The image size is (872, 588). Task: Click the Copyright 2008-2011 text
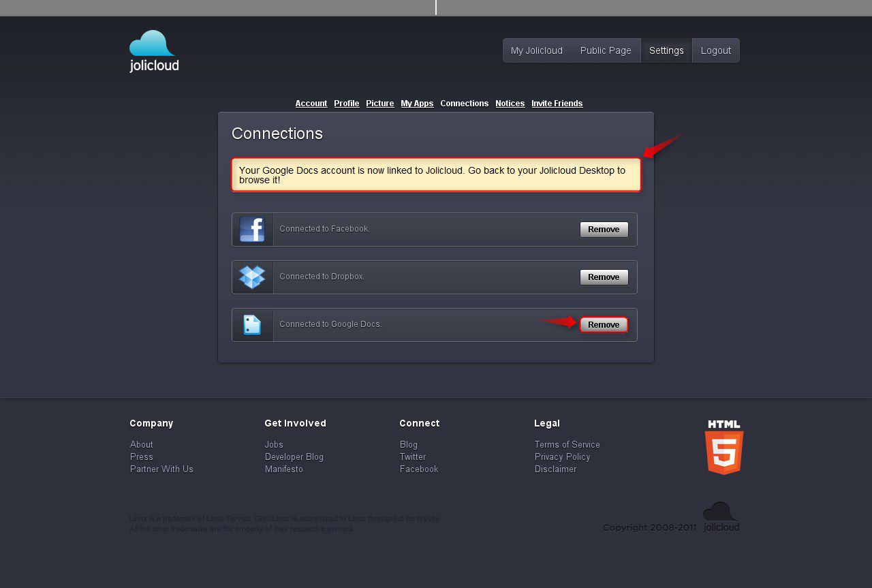650,527
